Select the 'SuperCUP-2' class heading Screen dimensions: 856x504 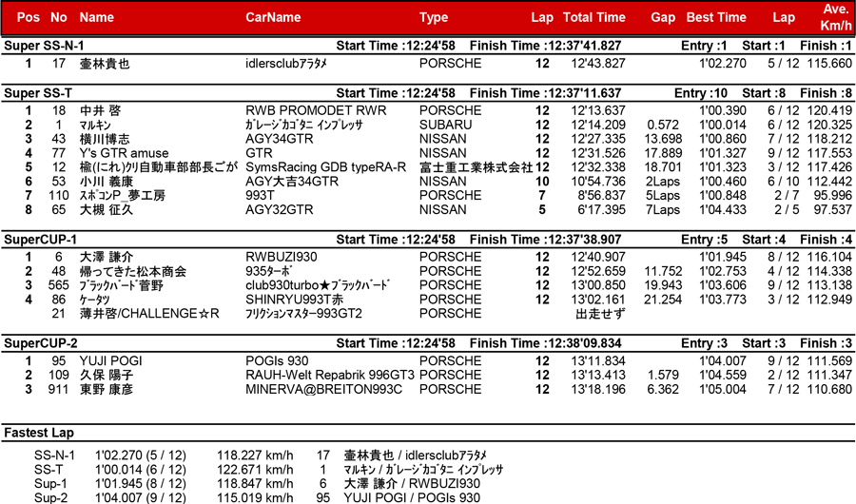click(40, 343)
